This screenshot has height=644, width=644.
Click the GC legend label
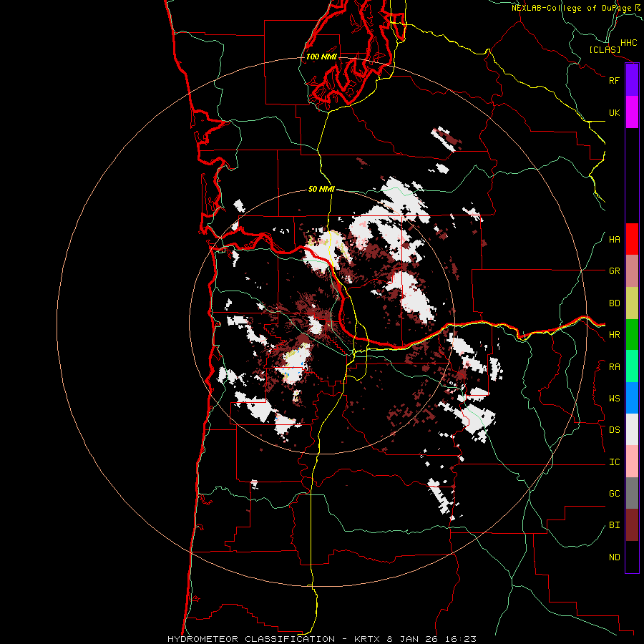(x=614, y=494)
